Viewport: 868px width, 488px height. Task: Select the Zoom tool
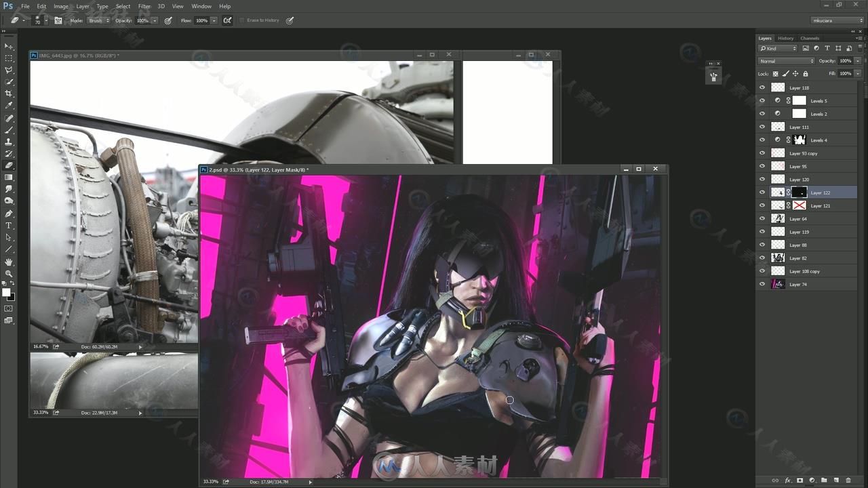[x=9, y=273]
